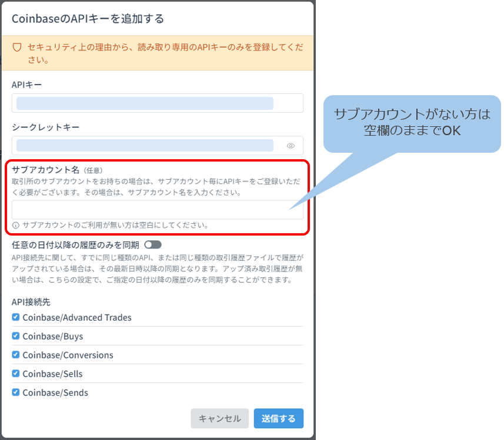Image resolution: width=504 pixels, height=440 pixels.
Task: Uncheck Coinbase/Advanced Trades checkbox
Action: pyautogui.click(x=15, y=317)
